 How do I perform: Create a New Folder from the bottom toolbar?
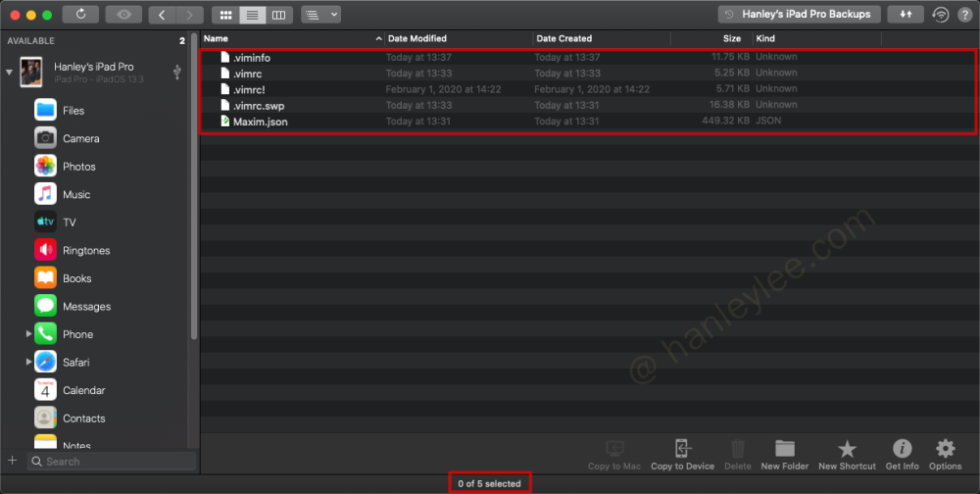pos(784,449)
